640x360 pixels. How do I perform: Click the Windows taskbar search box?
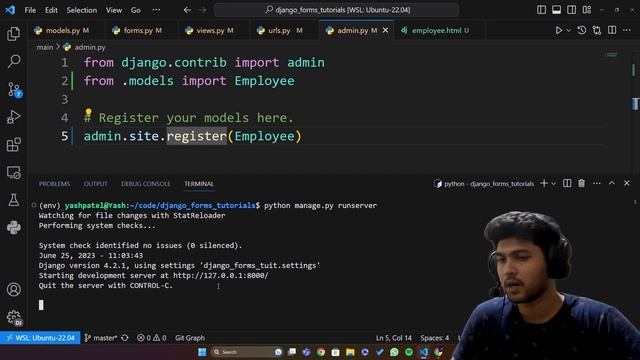(x=247, y=352)
